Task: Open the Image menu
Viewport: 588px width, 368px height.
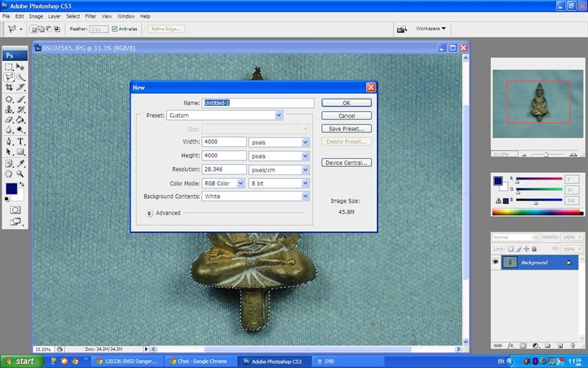Action: point(35,15)
